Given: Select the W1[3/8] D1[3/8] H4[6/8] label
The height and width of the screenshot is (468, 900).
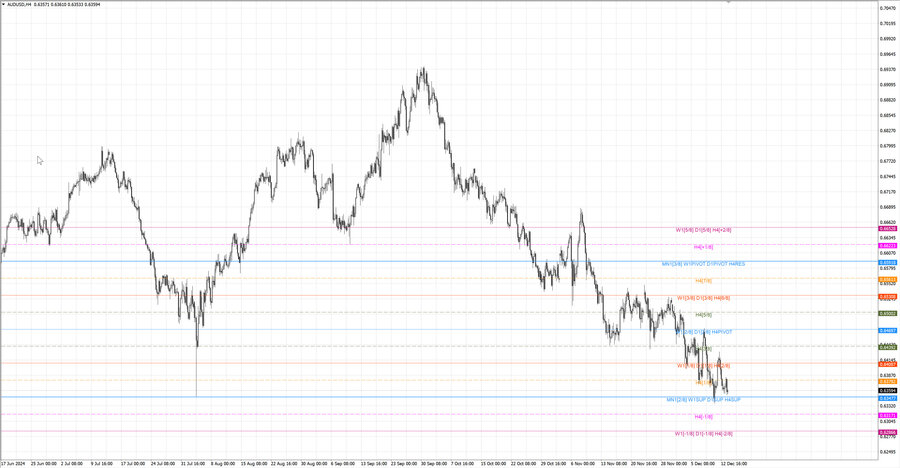Looking at the screenshot, I should click(703, 298).
